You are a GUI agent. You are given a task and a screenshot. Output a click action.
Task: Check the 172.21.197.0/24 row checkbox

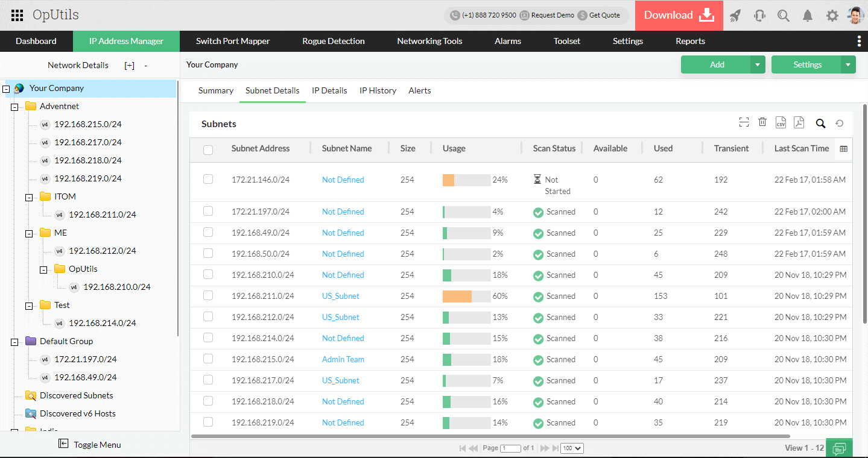tap(208, 211)
